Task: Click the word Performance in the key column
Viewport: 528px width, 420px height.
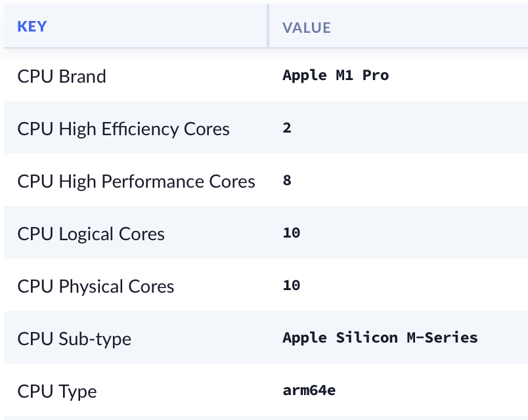Action: pos(155,181)
